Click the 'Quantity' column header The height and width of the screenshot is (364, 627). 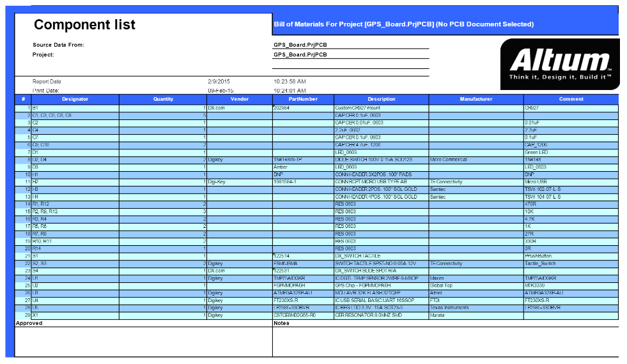163,99
